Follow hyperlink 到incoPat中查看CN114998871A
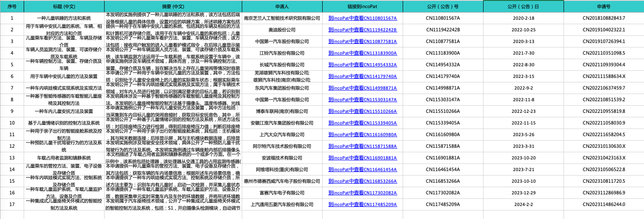Viewport: 644px width, 219px height. [x=362, y=88]
